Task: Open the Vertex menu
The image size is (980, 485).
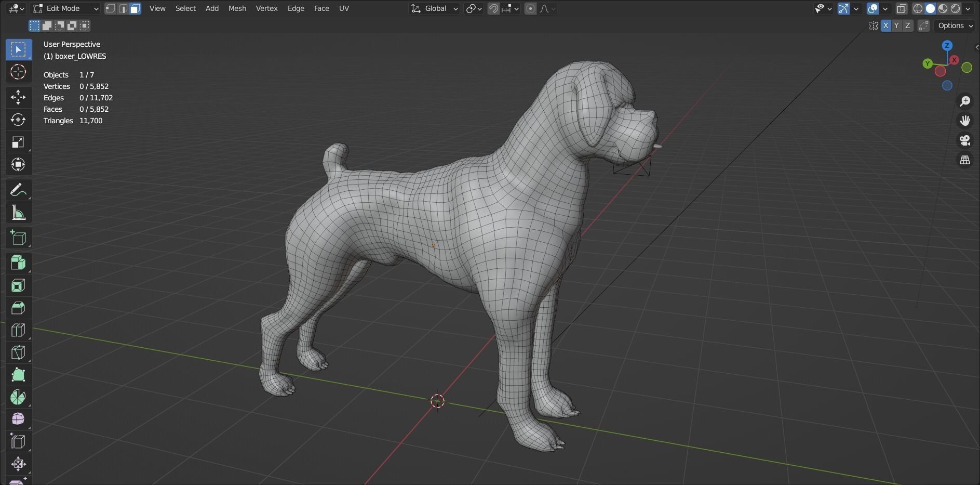Action: click(266, 8)
